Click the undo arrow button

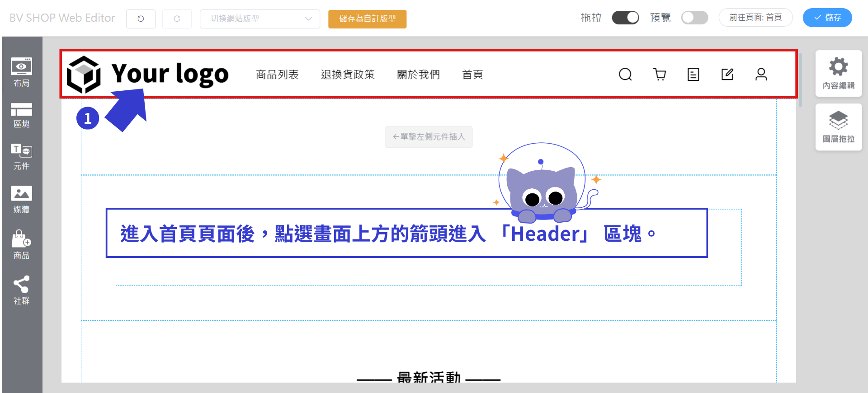tap(141, 19)
